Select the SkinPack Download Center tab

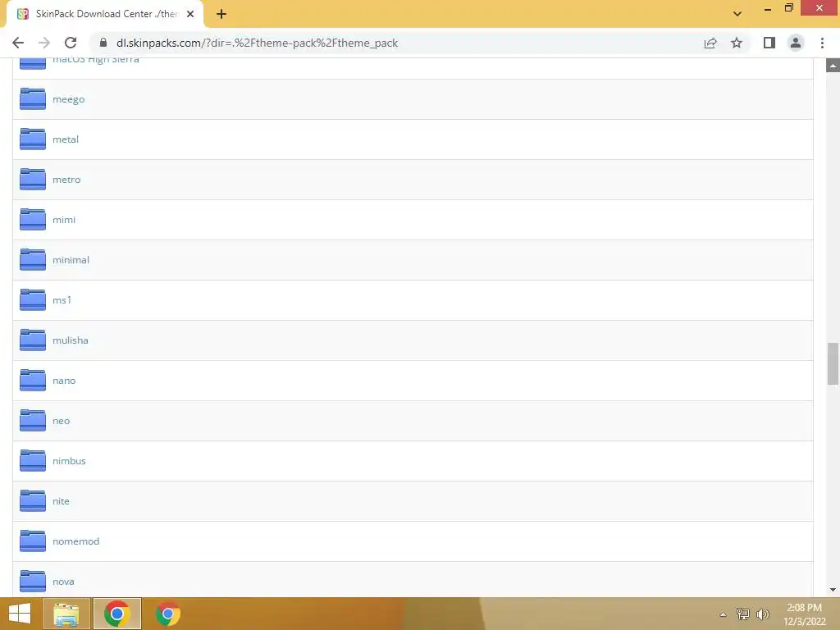(104, 14)
